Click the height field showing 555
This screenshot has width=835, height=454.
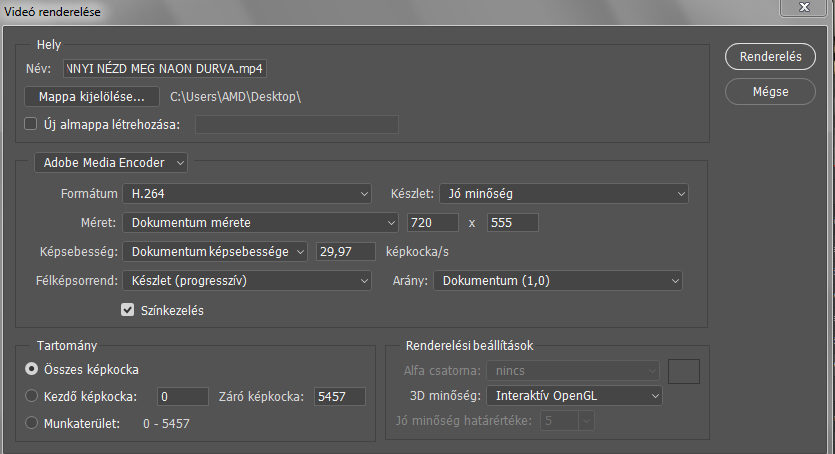click(513, 222)
